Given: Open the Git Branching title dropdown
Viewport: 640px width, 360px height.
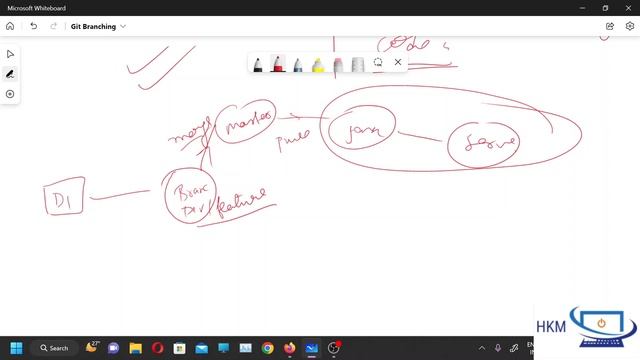Looking at the screenshot, I should pyautogui.click(x=98, y=27).
